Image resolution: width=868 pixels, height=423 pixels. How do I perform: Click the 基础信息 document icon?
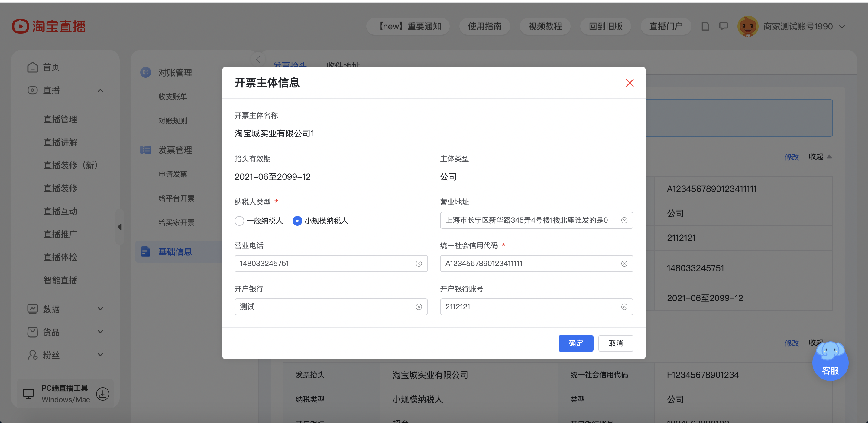146,252
